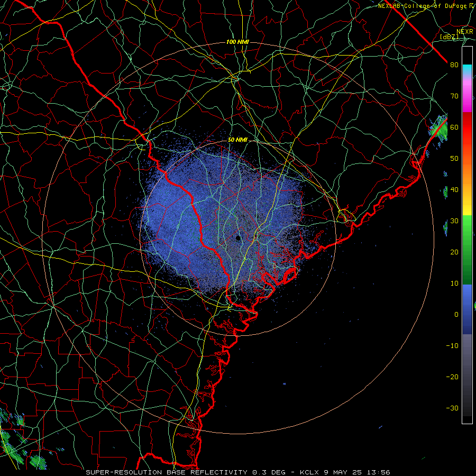Click the 20 value on the color scale

coord(454,252)
